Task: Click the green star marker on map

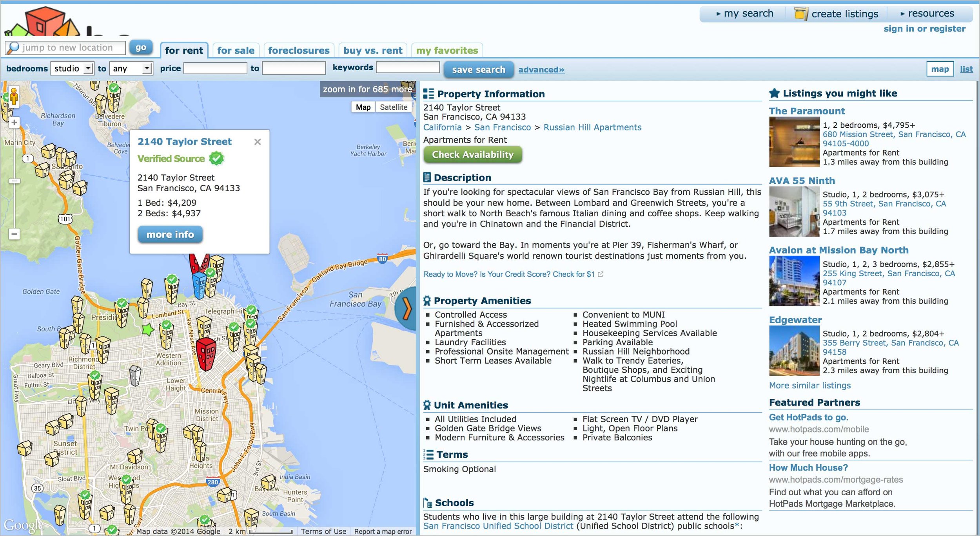Action: tap(148, 330)
